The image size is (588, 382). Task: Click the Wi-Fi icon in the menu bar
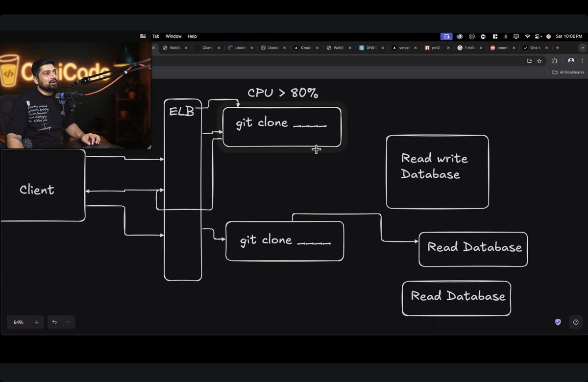coord(527,36)
